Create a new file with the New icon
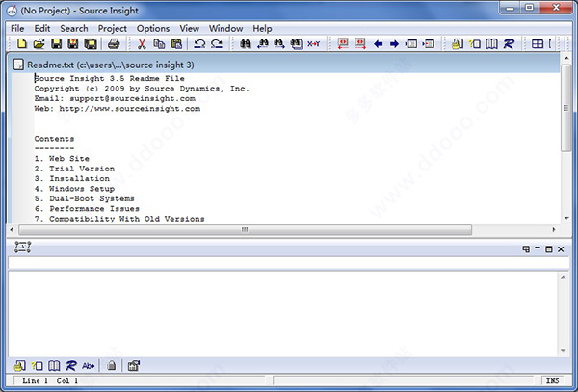This screenshot has height=392, width=578. pyautogui.click(x=22, y=44)
